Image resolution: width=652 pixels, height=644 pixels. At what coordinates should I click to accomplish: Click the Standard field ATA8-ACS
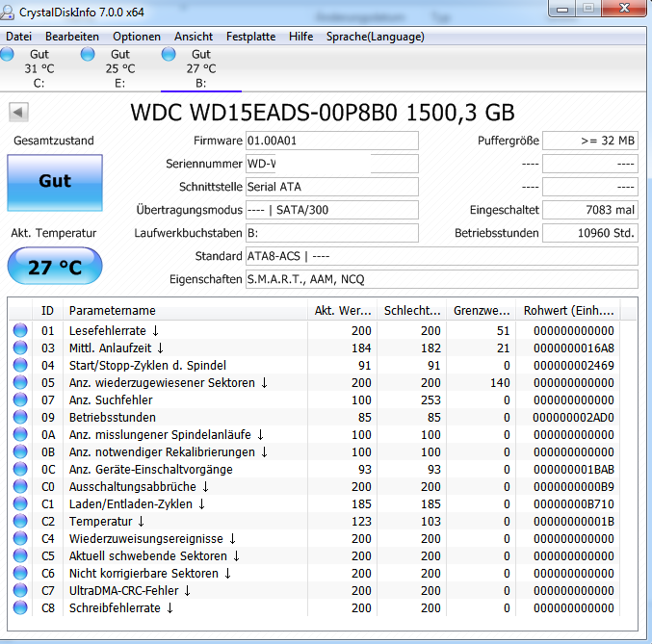pyautogui.click(x=442, y=256)
